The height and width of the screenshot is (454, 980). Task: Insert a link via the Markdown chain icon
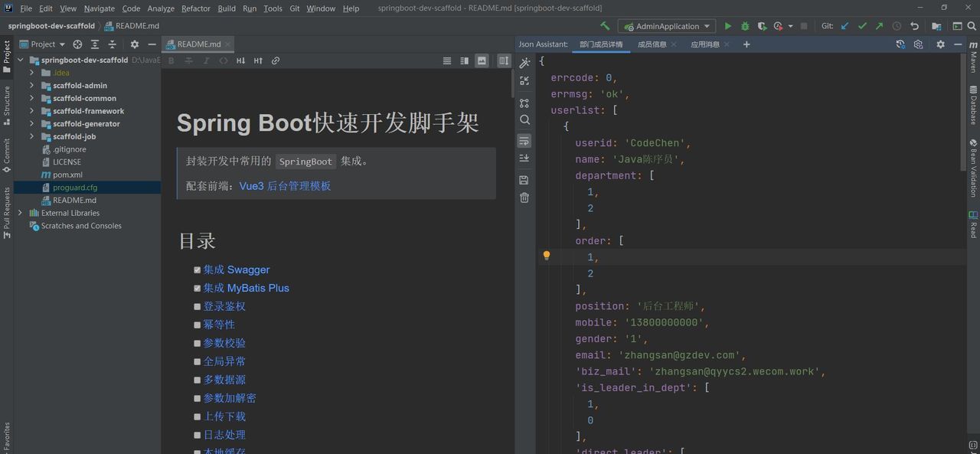[276, 60]
